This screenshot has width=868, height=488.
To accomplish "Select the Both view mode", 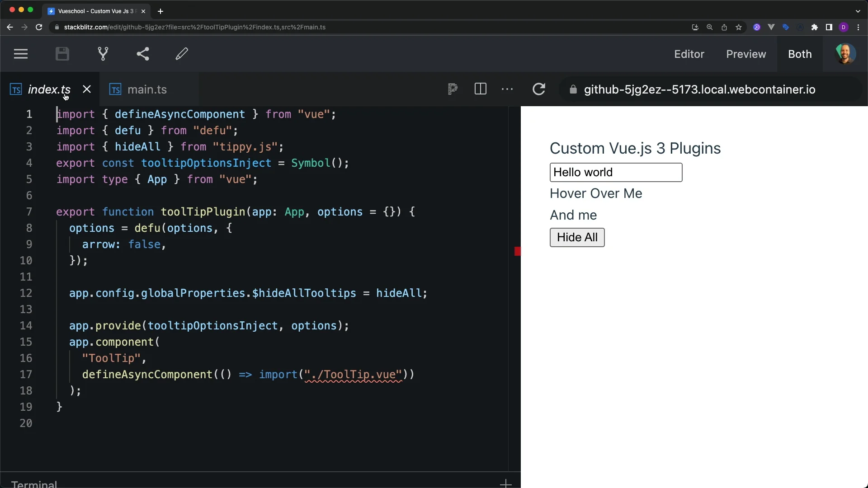I will [800, 54].
